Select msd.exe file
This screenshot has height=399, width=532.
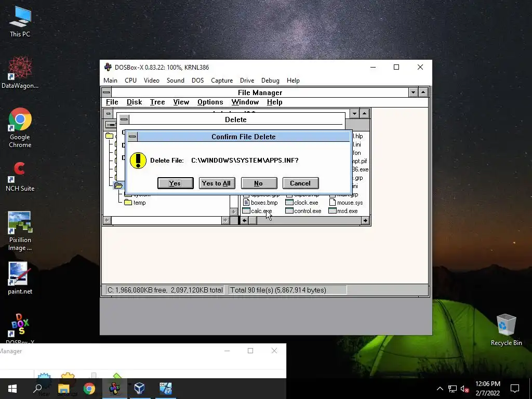pyautogui.click(x=343, y=211)
